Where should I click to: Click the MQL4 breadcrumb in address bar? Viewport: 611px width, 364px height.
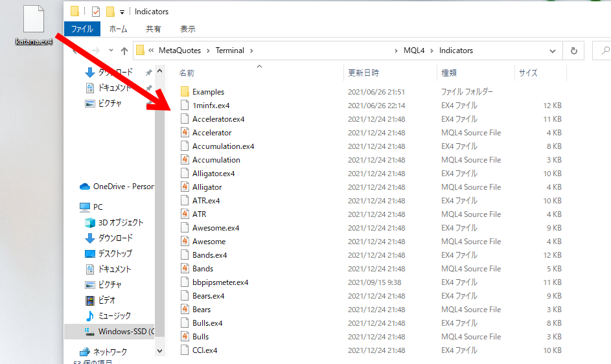(x=414, y=51)
